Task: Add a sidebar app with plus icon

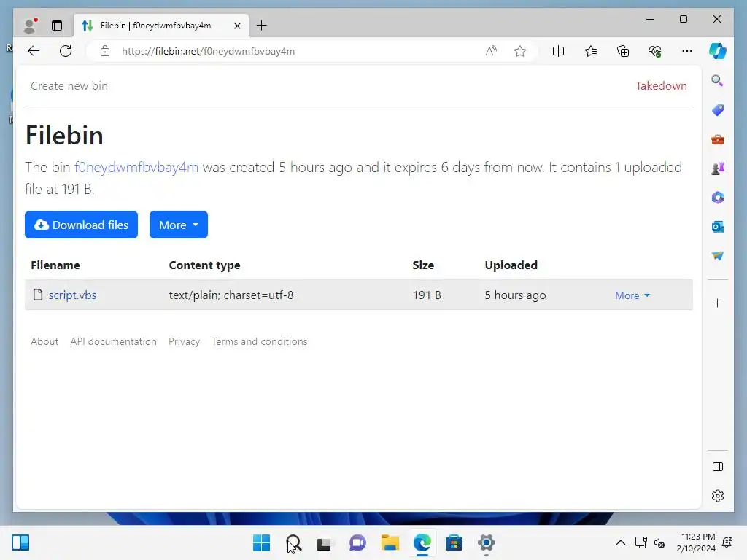Action: [x=718, y=303]
